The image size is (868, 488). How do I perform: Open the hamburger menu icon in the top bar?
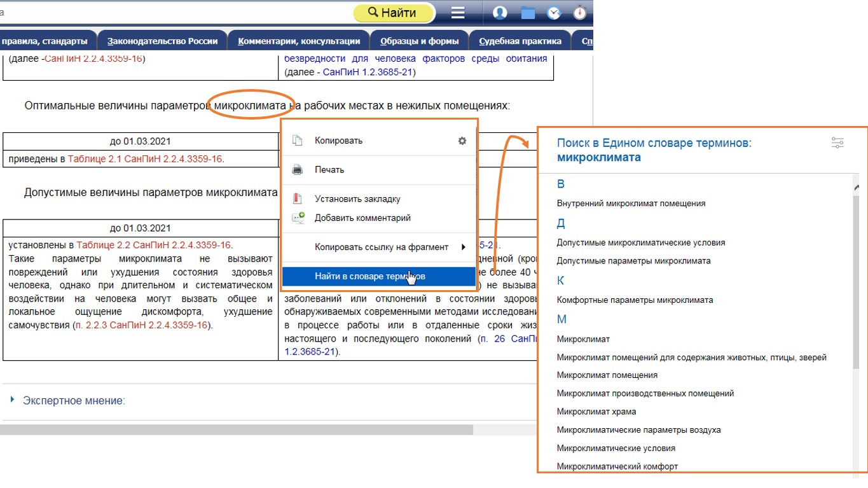[x=458, y=13]
